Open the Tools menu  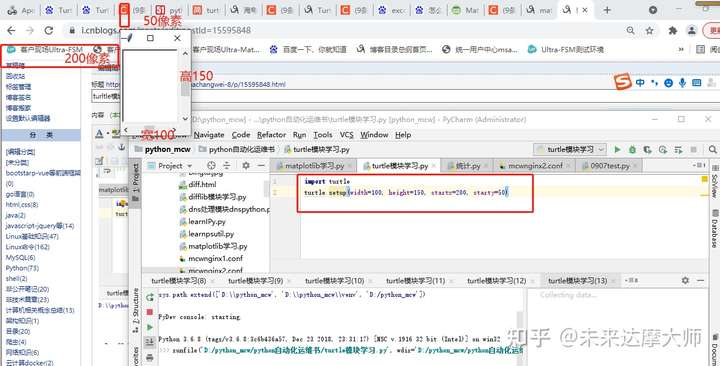coord(323,135)
